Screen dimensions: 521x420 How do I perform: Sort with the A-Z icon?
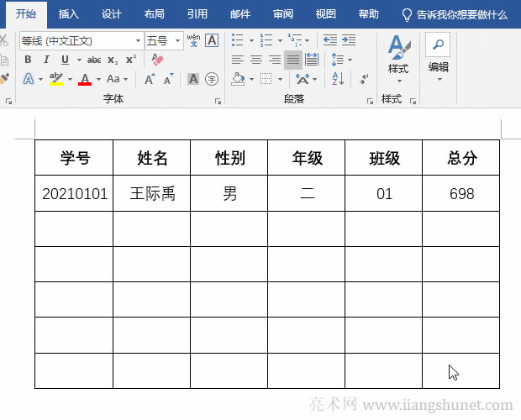point(338,79)
